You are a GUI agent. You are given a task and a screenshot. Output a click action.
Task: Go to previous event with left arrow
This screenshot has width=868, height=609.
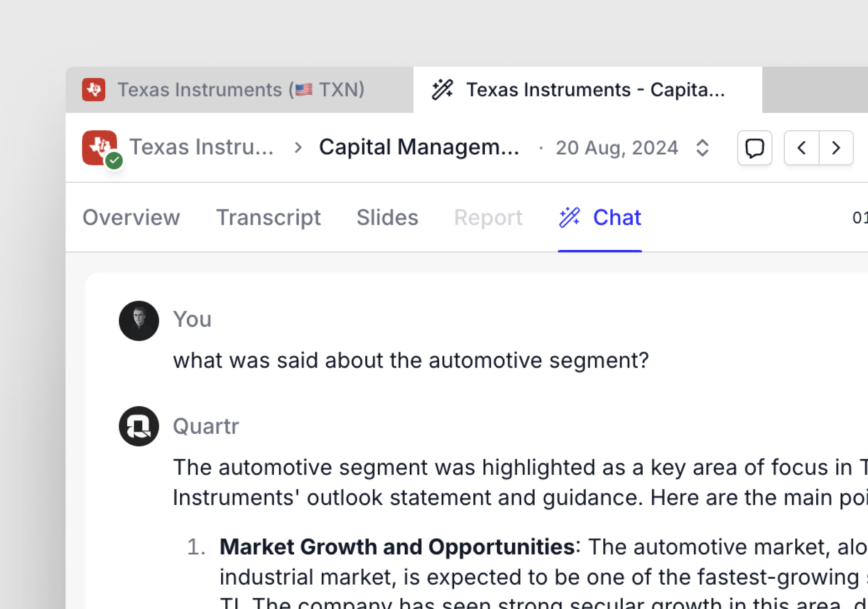tap(802, 148)
